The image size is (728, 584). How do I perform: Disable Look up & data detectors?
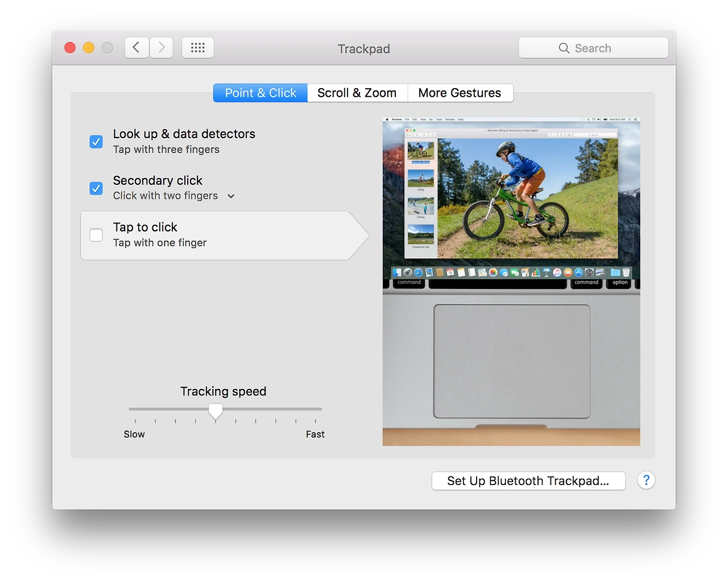click(96, 142)
